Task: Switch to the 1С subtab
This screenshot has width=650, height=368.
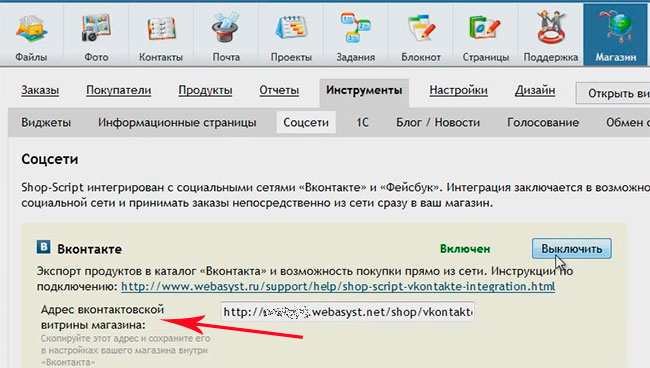Action: pyautogui.click(x=362, y=123)
